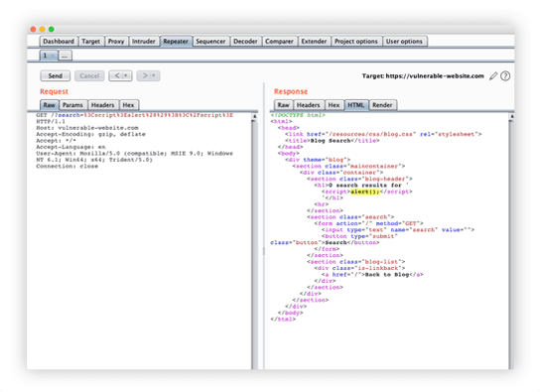Image resolution: width=540 pixels, height=392 pixels.
Task: Close Repeater tab 1 with x
Action: tap(53, 56)
